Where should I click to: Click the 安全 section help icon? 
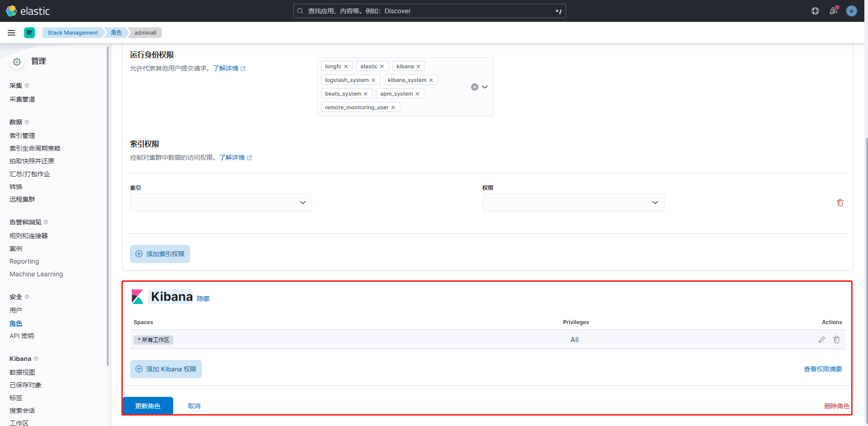pyautogui.click(x=27, y=297)
